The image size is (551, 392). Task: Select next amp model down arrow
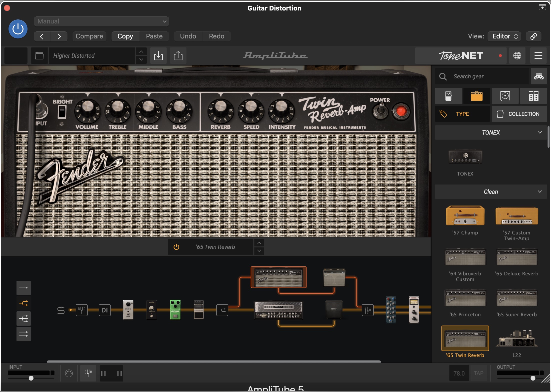[259, 251]
